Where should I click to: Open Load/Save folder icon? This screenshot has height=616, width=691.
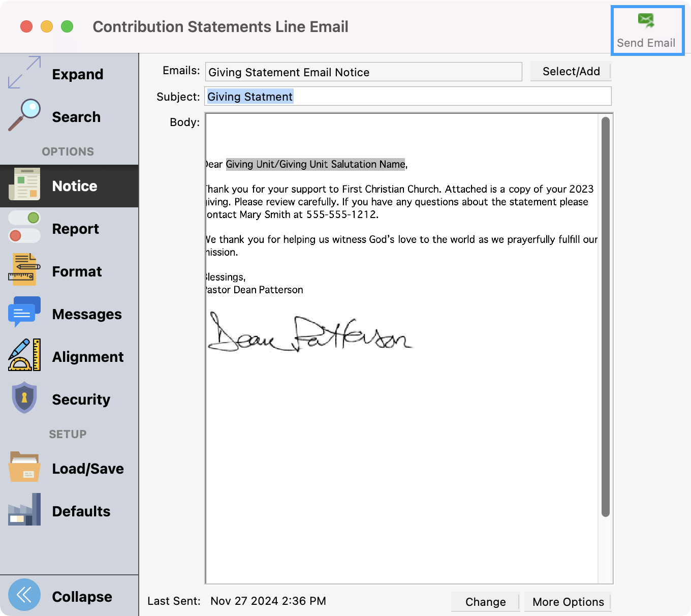pos(24,467)
